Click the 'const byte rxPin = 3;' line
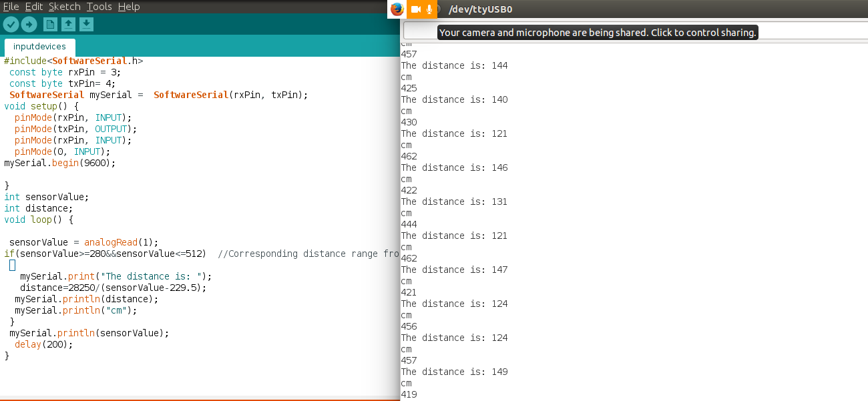The height and width of the screenshot is (401, 868). point(64,72)
